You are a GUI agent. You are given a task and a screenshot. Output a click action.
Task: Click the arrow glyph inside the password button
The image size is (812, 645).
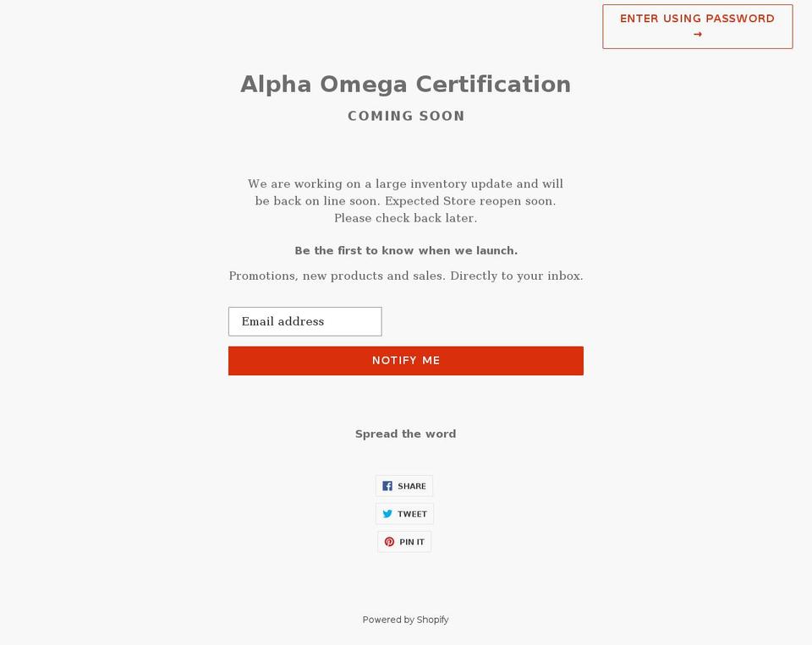[x=697, y=34]
